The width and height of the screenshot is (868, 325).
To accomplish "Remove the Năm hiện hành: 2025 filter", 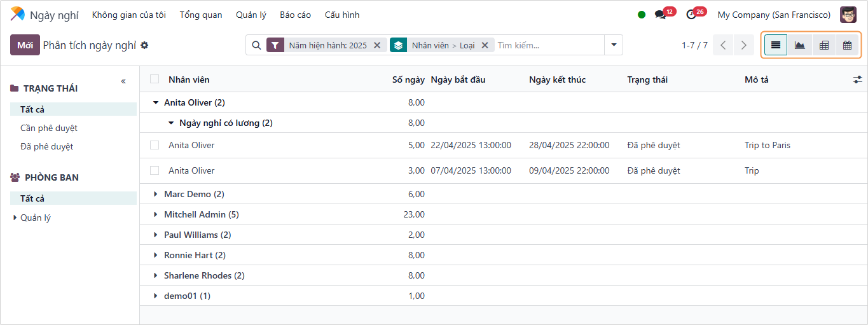I will coord(377,45).
